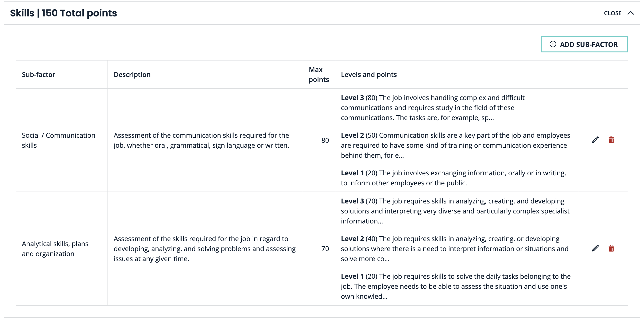Click the Skills | 150 Total points heading

[x=63, y=13]
